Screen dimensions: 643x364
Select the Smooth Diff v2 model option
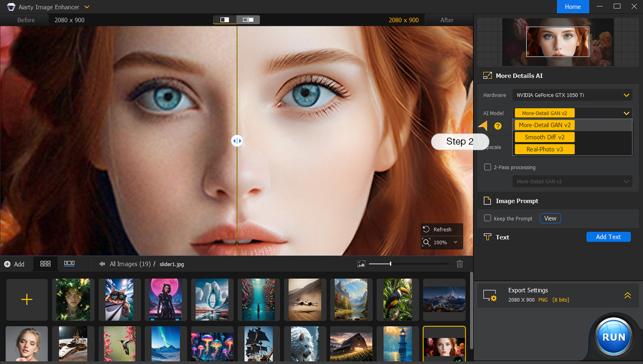544,137
